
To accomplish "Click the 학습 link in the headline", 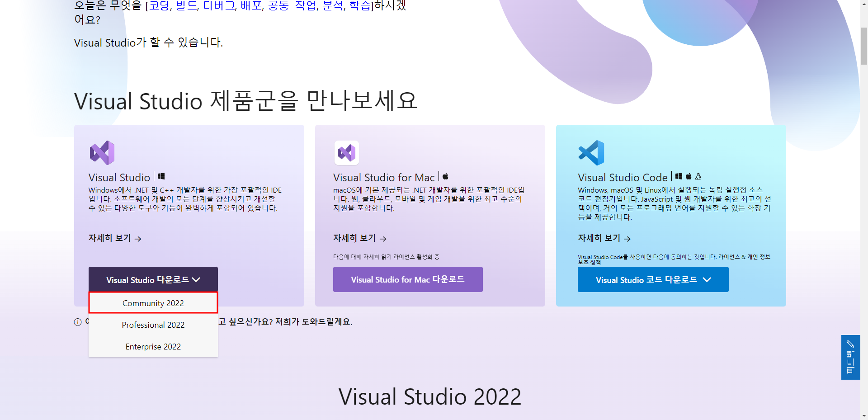I will coord(360,5).
